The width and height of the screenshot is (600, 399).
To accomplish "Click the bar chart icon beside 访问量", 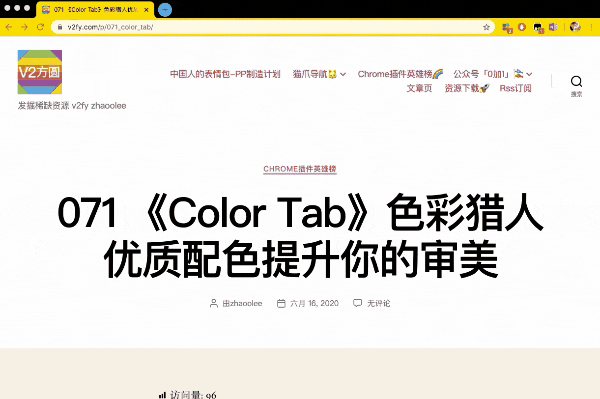I will [x=163, y=395].
